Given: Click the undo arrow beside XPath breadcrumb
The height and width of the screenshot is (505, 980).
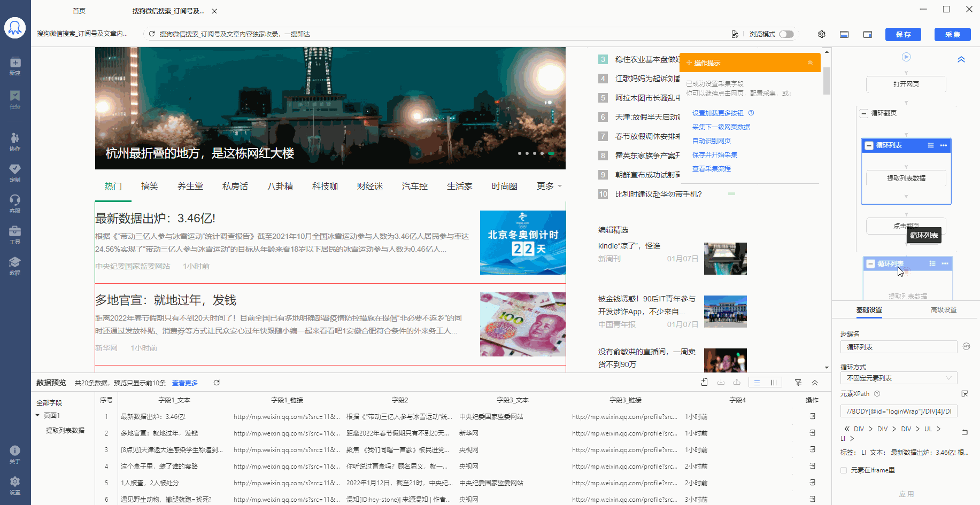Looking at the screenshot, I should pos(965,432).
